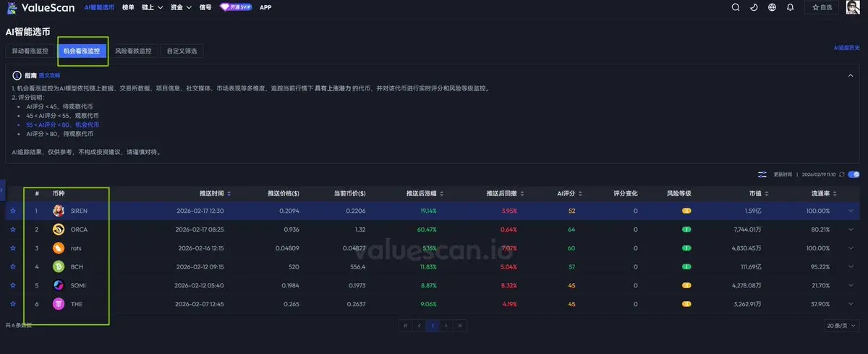Viewport: 868px width, 354px height.
Task: Star THE as favorite
Action: [x=12, y=304]
